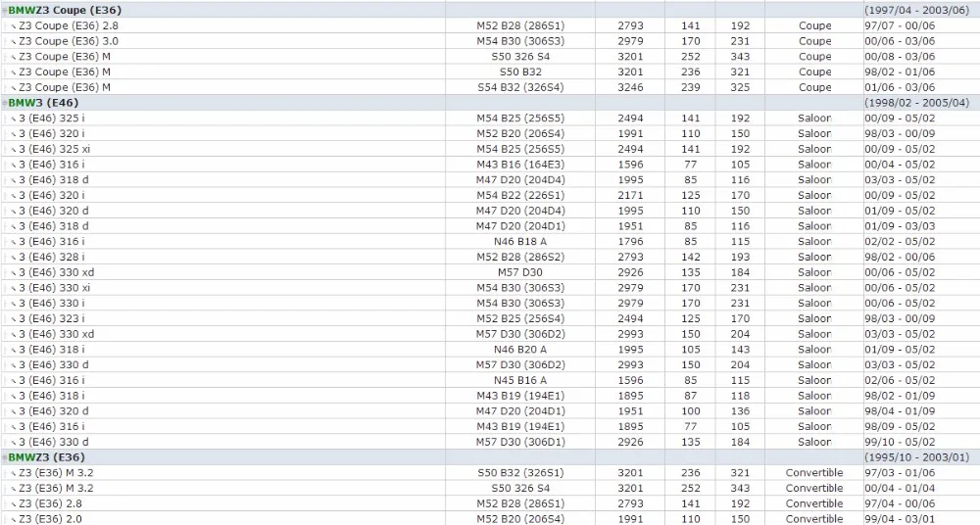The image size is (980, 525).
Task: Click the 97/07 - 00/06 date cell
Action: [x=900, y=25]
